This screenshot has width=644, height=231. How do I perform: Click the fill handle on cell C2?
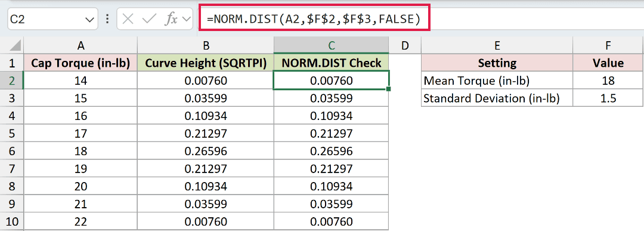(389, 89)
